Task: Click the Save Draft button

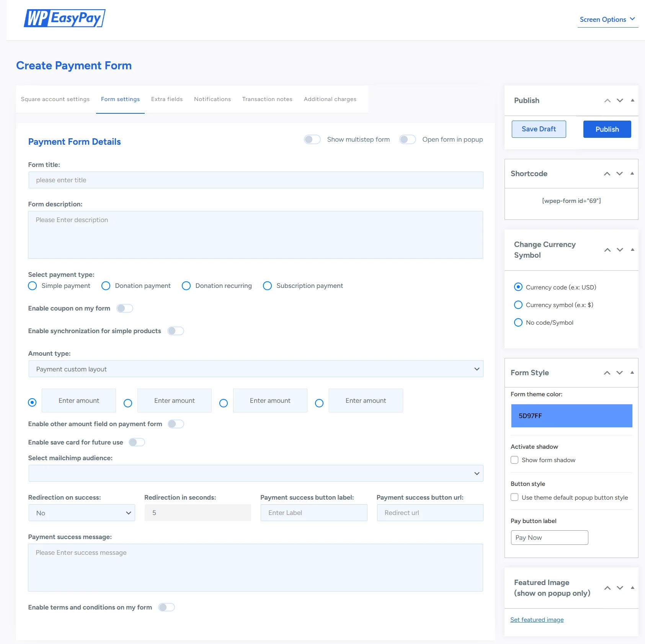Action: 539,129
